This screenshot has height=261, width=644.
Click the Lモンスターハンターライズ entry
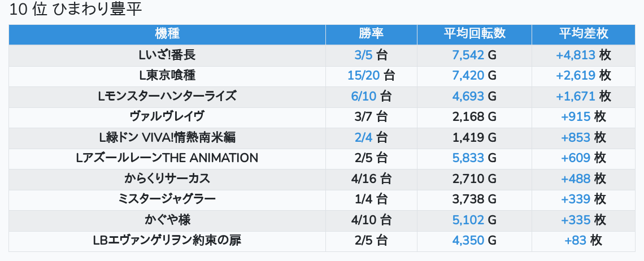(x=167, y=96)
